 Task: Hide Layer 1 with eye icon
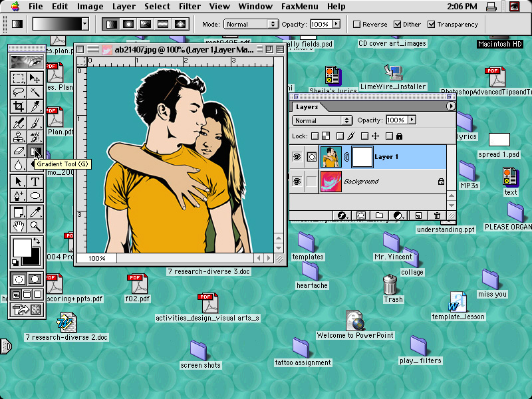coord(297,157)
